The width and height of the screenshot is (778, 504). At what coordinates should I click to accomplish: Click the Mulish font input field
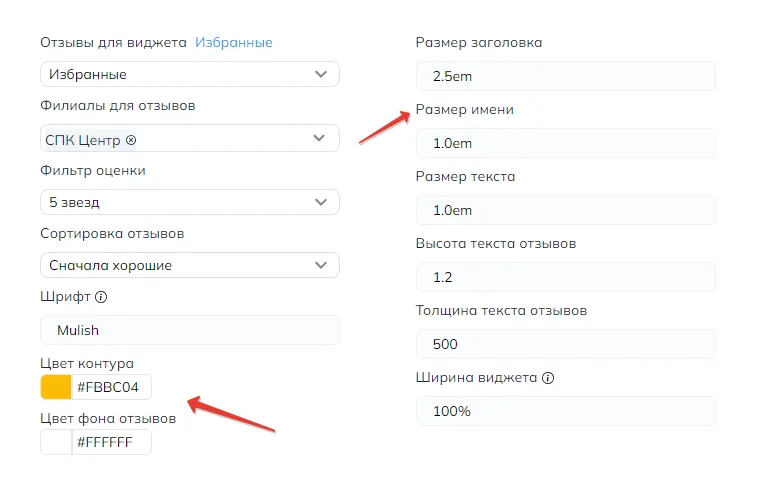click(190, 330)
